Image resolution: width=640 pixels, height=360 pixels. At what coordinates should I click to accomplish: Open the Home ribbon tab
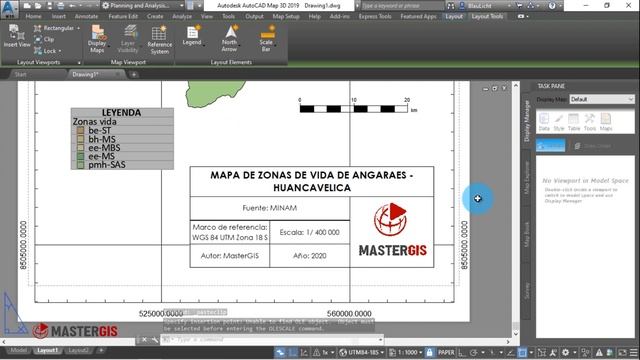(33, 16)
